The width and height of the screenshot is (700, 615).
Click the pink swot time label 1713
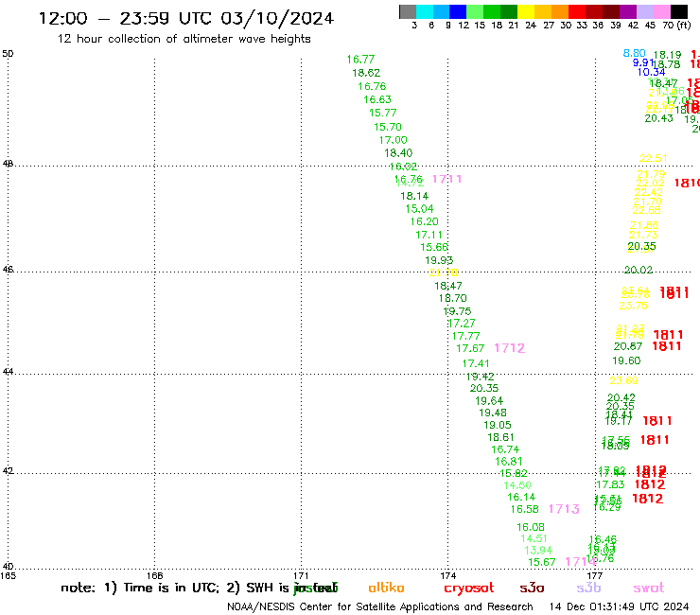(564, 509)
